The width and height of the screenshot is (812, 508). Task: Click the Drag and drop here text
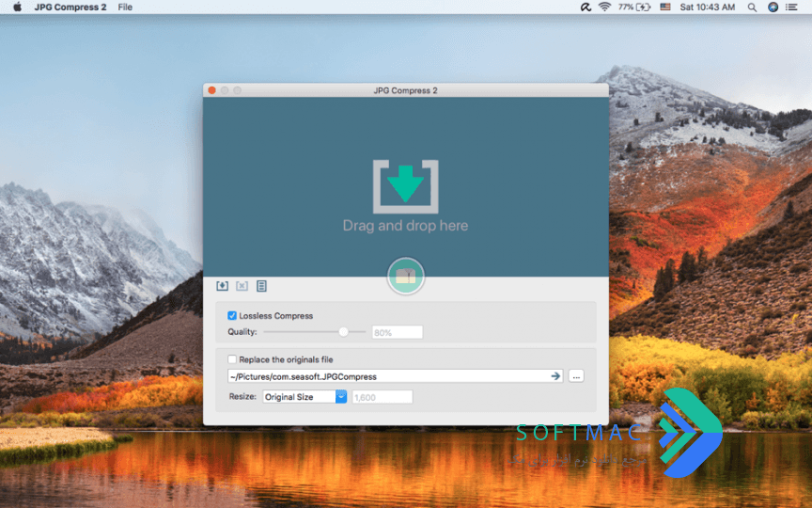pyautogui.click(x=405, y=226)
